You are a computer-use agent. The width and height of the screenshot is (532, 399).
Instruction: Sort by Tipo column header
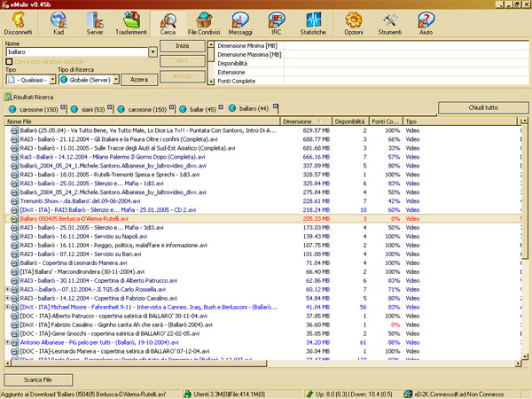[x=459, y=121]
